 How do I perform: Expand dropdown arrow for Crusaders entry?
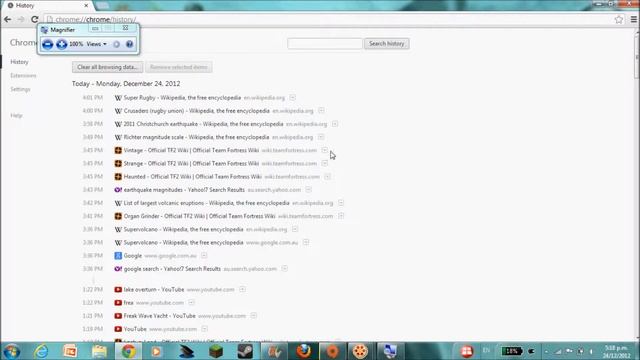[321, 111]
